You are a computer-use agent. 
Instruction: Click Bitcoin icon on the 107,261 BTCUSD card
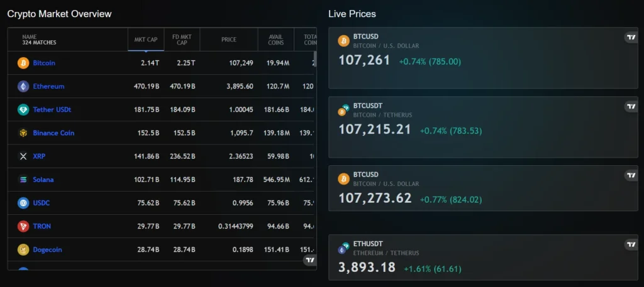coord(344,41)
